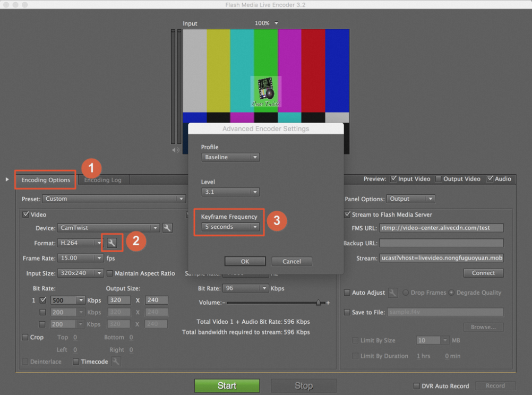This screenshot has width=532, height=395.
Task: Open Timecode settings wrench icon
Action: pos(116,362)
